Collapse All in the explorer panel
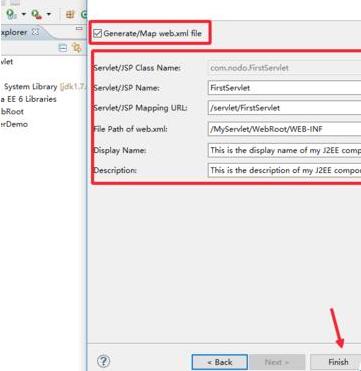361x371 pixels. pos(63,48)
